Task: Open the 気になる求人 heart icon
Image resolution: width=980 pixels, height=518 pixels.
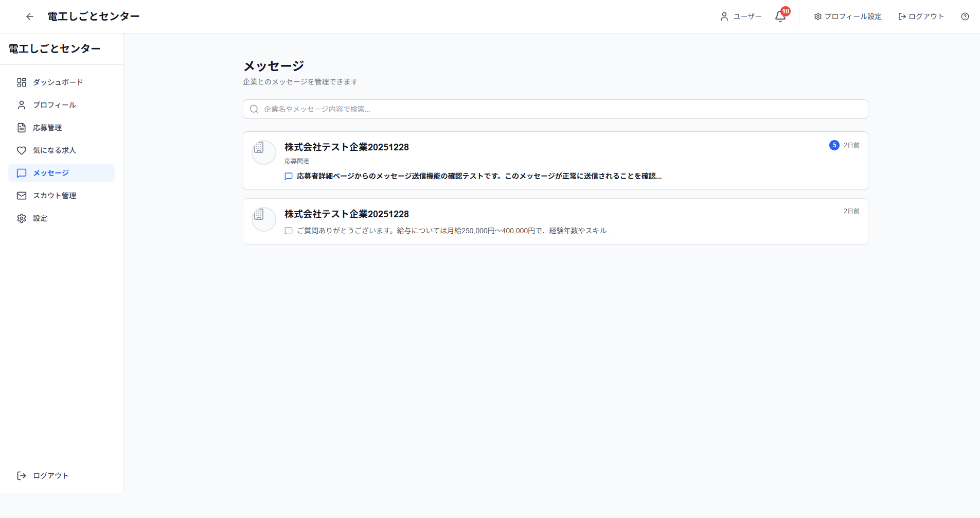Action: pyautogui.click(x=21, y=150)
